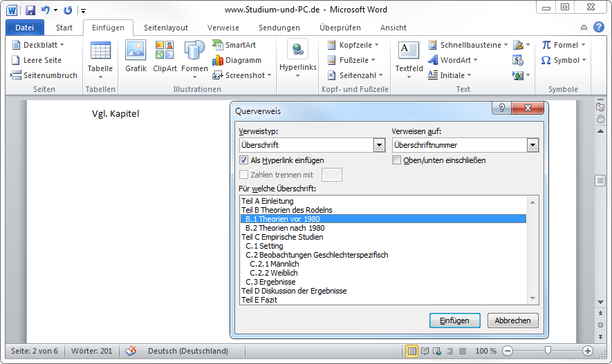
Task: Switch to the Ansicht tab
Action: [x=393, y=28]
